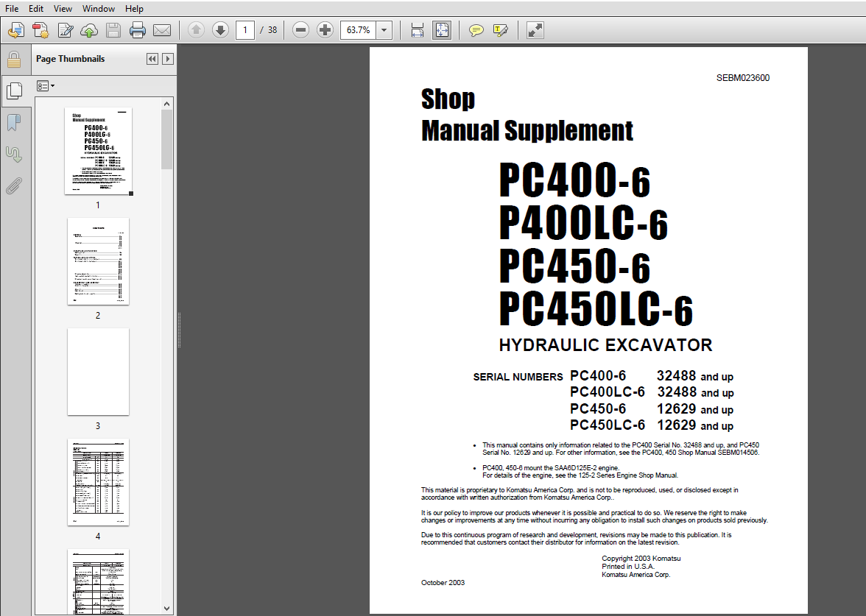Click the 'Page Thumbnails' panel title
866x616 pixels.
click(x=70, y=59)
